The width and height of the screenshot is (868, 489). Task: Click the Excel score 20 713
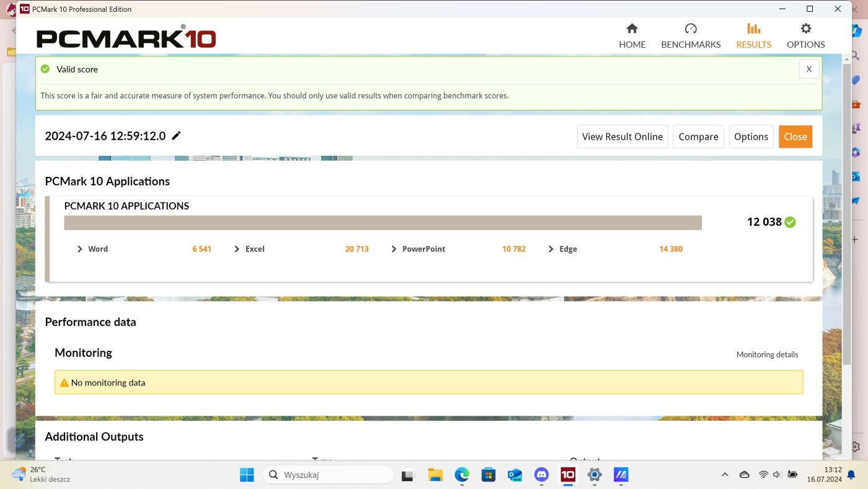[356, 249]
